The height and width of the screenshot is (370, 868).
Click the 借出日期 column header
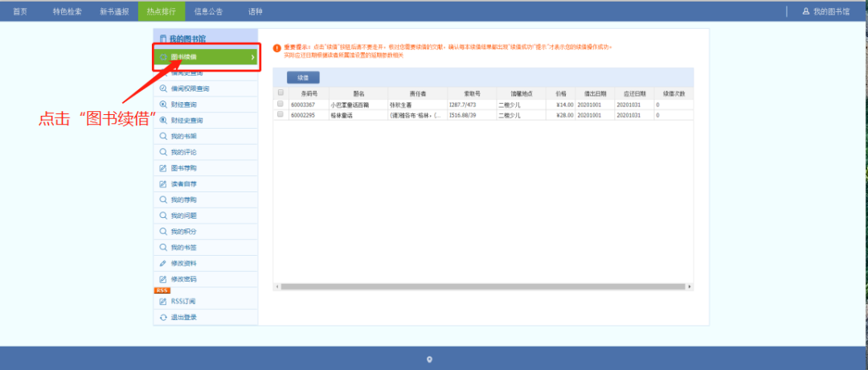pyautogui.click(x=595, y=93)
